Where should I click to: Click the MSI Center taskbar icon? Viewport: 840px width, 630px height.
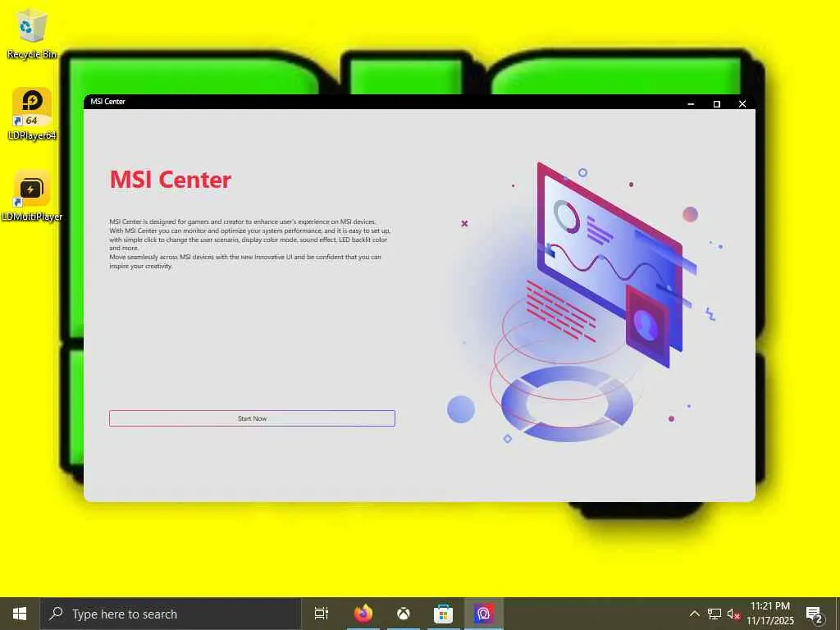484,614
